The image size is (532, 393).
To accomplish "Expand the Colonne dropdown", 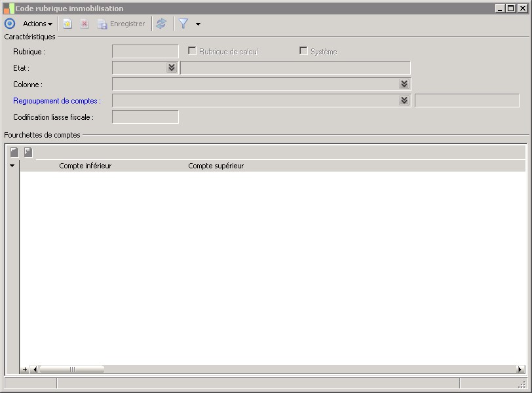I will [x=404, y=84].
